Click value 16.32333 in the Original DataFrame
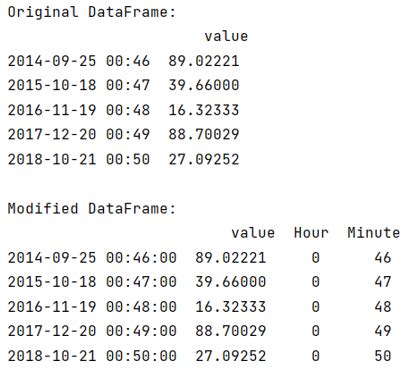408x368 pixels. [204, 110]
